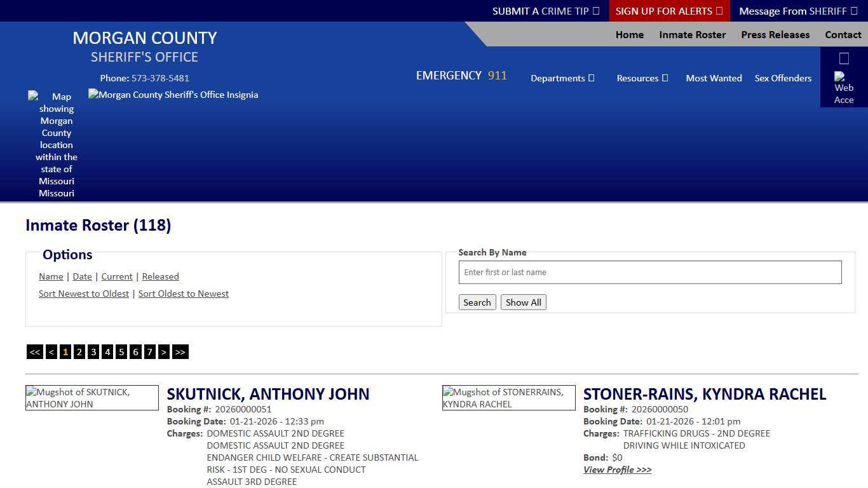Image resolution: width=868 pixels, height=488 pixels.
Task: Click the Morgan County Sheriff's Office insignia
Action: (x=173, y=95)
